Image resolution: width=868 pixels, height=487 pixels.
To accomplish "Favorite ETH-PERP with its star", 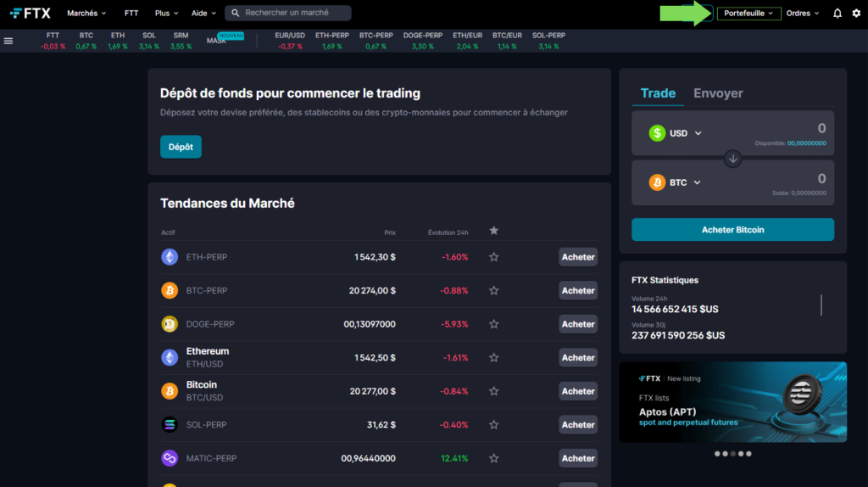I will (x=493, y=257).
